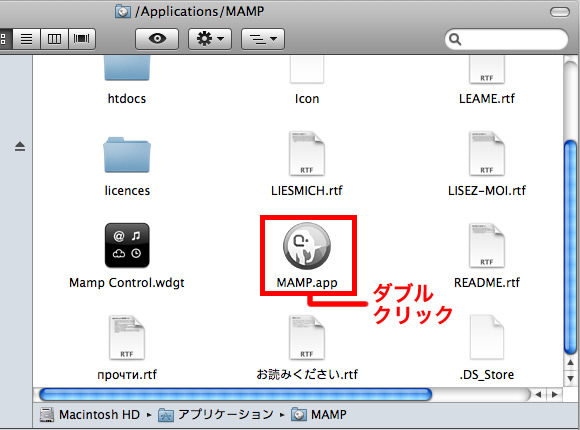Click the "LEAME.rtf" file name label

(x=487, y=98)
